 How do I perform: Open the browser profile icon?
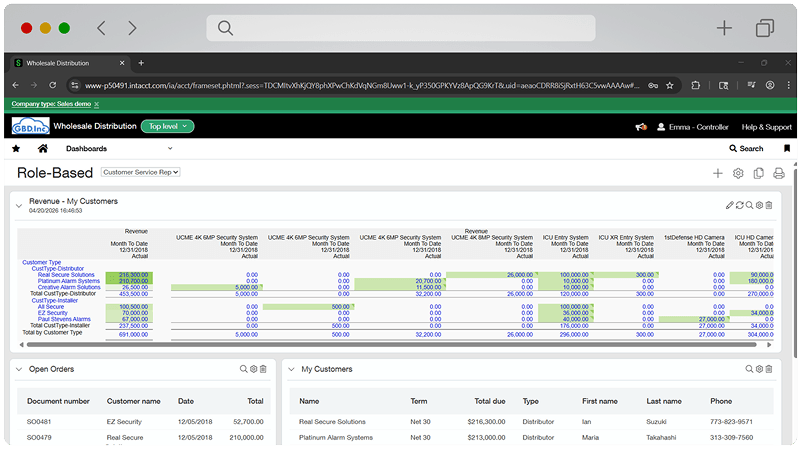(x=770, y=85)
